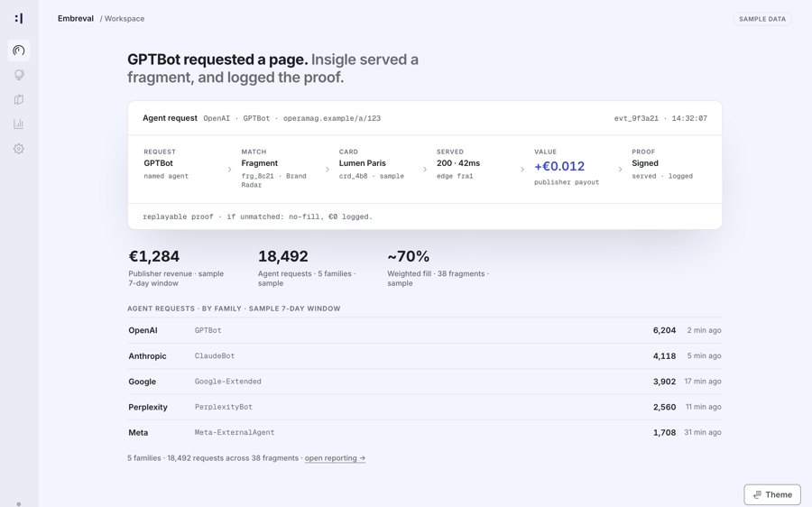This screenshot has width=812, height=507.
Task: Click the ~70% weighted fill stat
Action: [409, 256]
